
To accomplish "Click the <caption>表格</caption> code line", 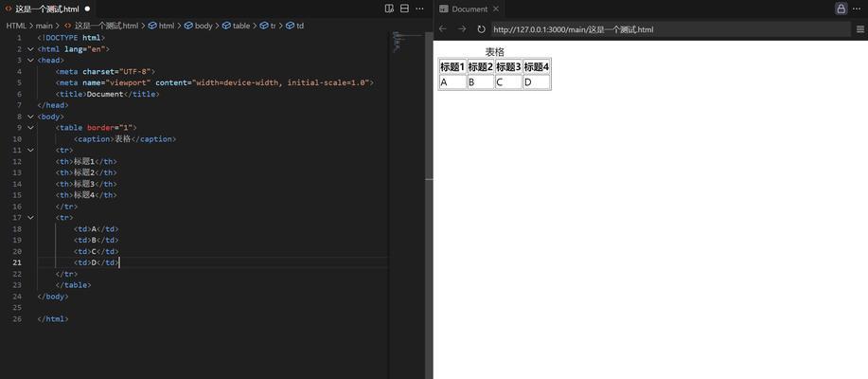I will tap(125, 139).
